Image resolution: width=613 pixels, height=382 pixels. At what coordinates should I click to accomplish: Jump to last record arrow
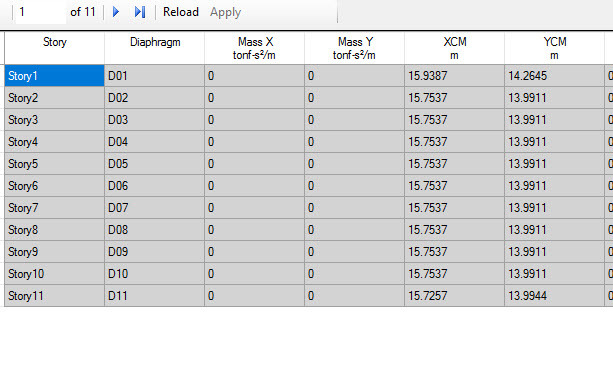(140, 12)
